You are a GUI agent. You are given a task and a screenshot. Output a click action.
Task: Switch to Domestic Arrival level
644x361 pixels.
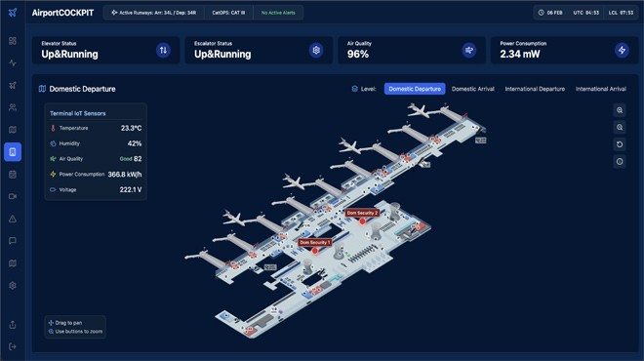pyautogui.click(x=472, y=89)
